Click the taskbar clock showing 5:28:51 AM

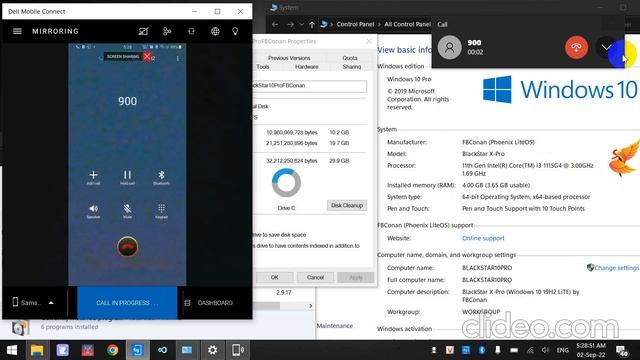(x=591, y=350)
